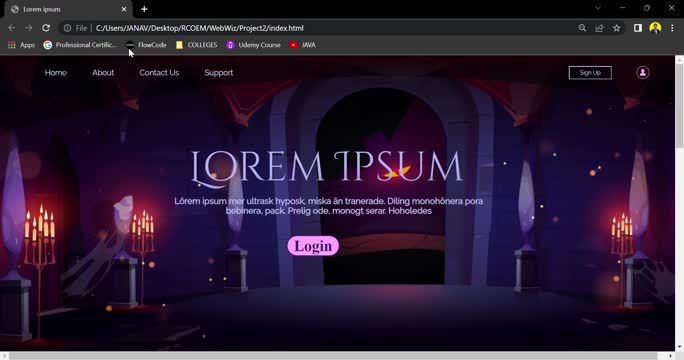Expand the tab search chevron
The height and width of the screenshot is (360, 684).
pos(598,8)
